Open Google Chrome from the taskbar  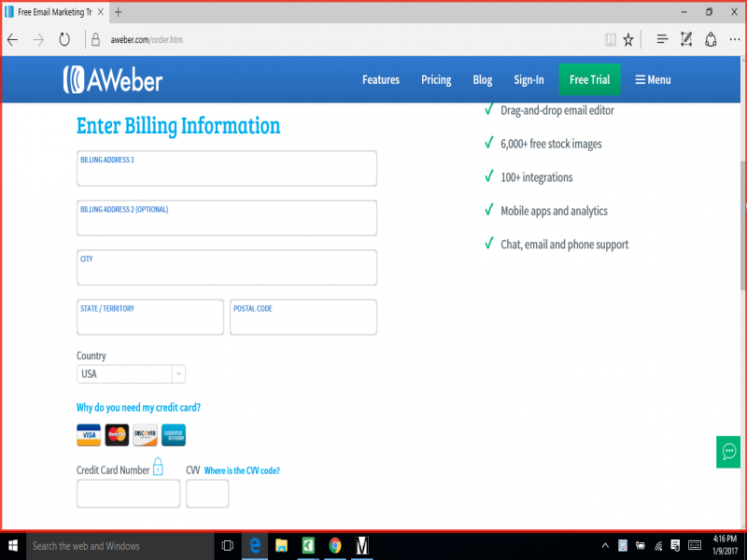click(x=335, y=546)
